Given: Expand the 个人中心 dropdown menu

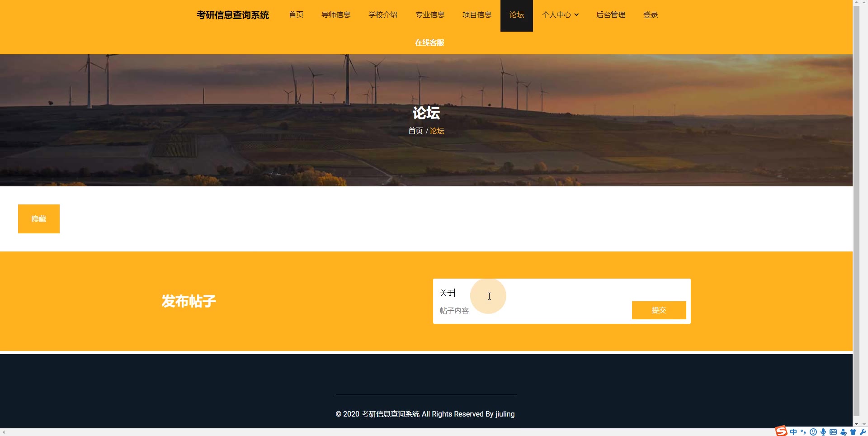Looking at the screenshot, I should pyautogui.click(x=560, y=15).
